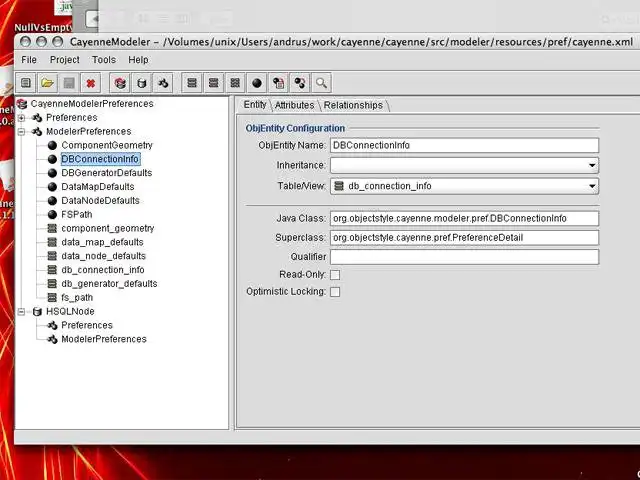
Task: Switch to the Relationships tab
Action: click(353, 105)
